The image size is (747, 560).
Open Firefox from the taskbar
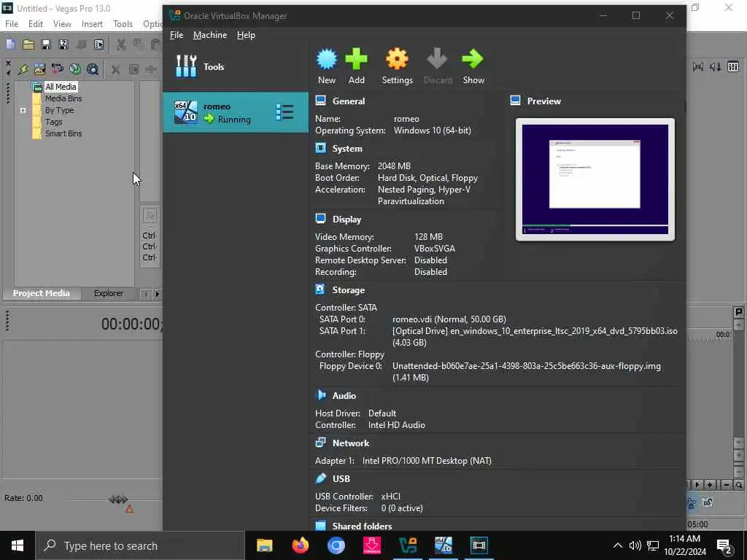(x=300, y=545)
